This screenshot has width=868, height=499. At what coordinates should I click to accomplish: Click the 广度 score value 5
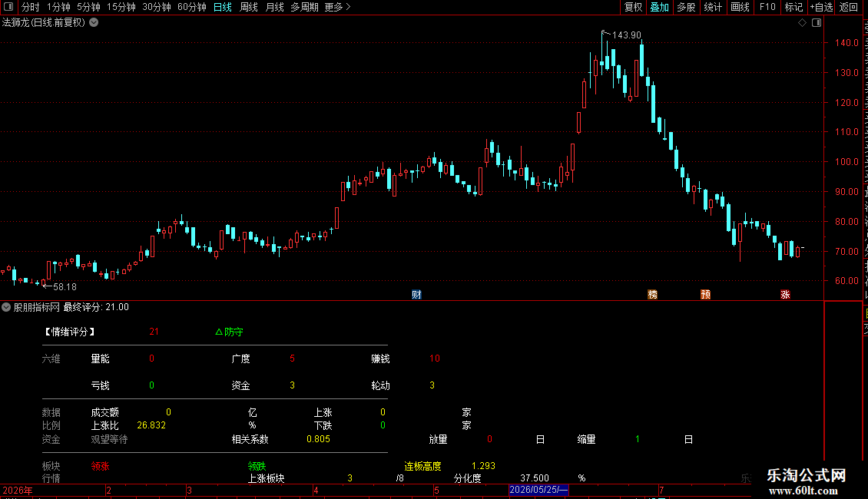pyautogui.click(x=293, y=359)
